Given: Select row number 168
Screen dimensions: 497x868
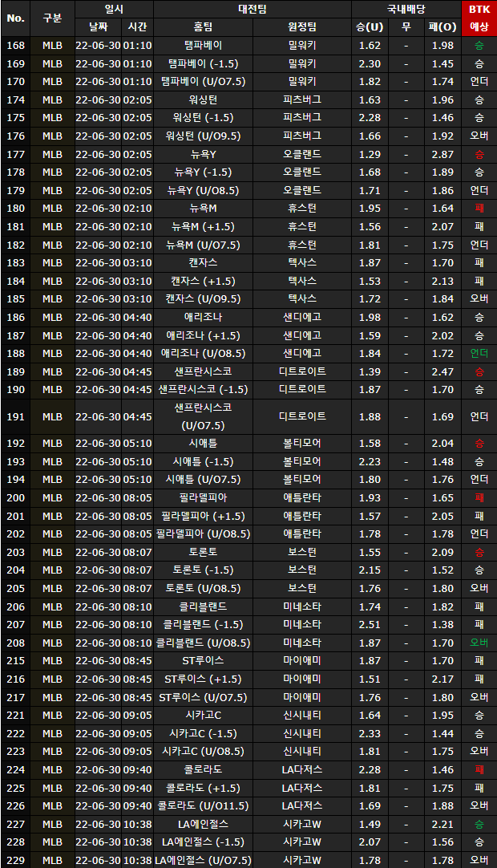Looking at the screenshot, I should pyautogui.click(x=15, y=46).
